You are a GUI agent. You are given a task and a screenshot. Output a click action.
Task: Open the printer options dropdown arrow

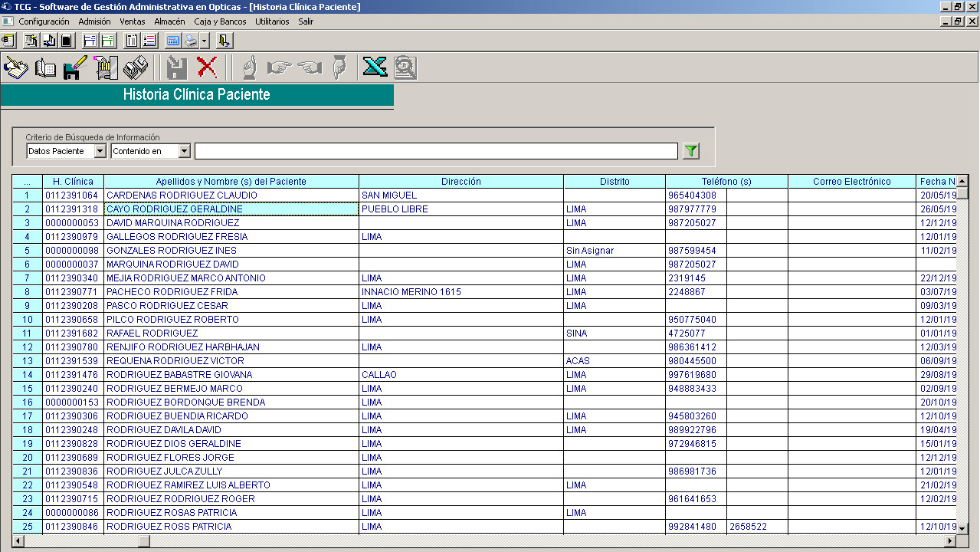coord(205,41)
